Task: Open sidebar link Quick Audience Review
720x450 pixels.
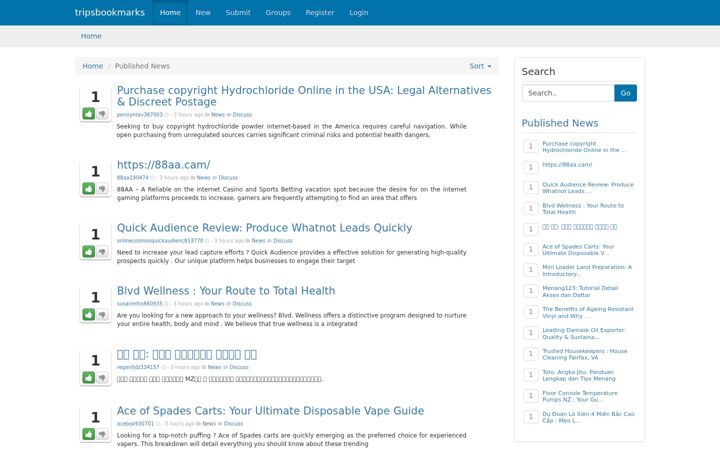Action: click(x=588, y=188)
